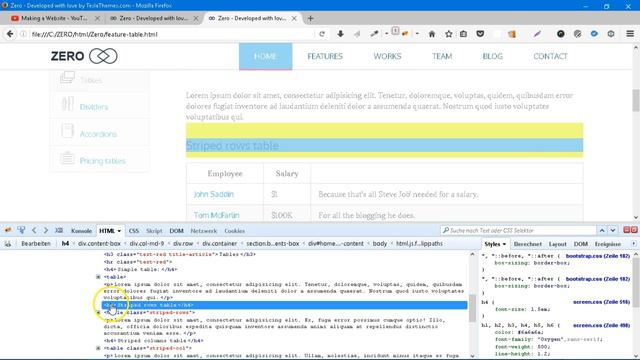Open Dividers sidebar link
This screenshot has height=360, width=640.
click(x=94, y=107)
